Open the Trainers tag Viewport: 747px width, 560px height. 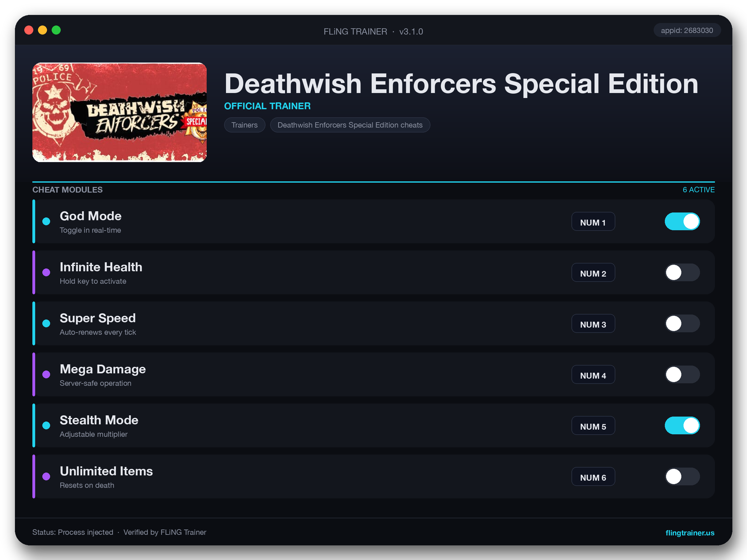245,125
